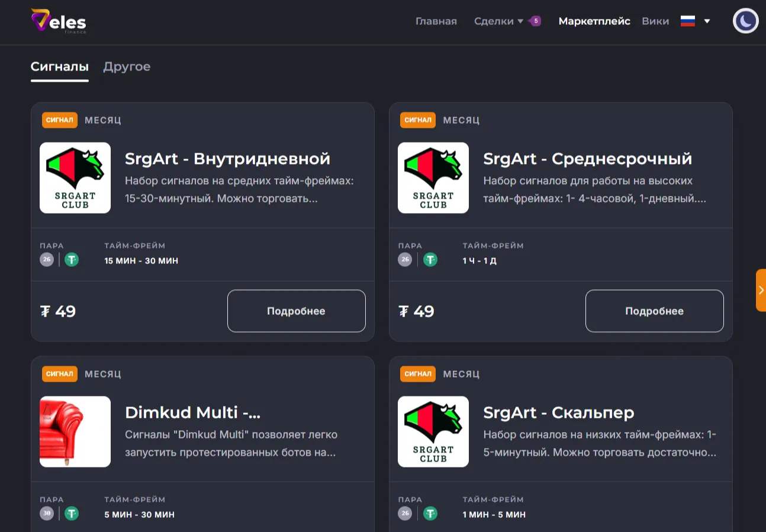Image resolution: width=766 pixels, height=532 pixels.
Task: Expand the Сделки dropdown menu
Action: pyautogui.click(x=498, y=21)
